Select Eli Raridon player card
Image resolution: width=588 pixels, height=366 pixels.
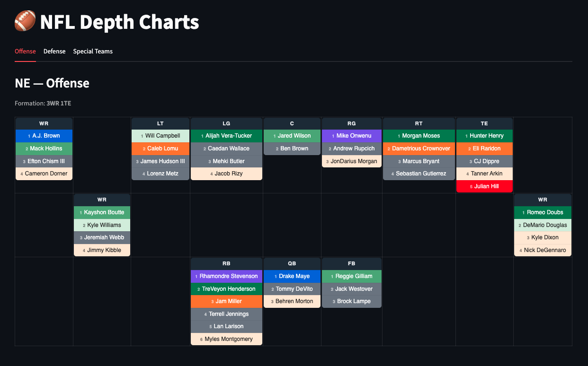click(484, 148)
